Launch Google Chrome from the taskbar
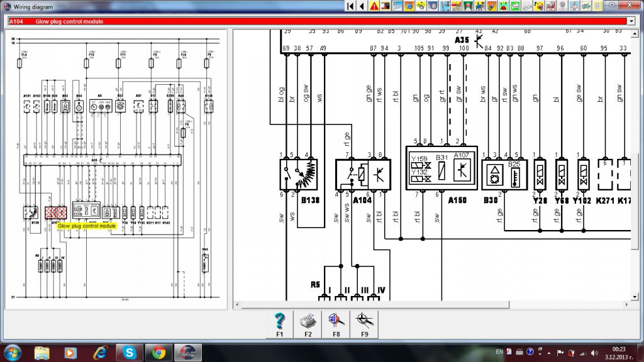This screenshot has width=644, height=362. tap(158, 352)
